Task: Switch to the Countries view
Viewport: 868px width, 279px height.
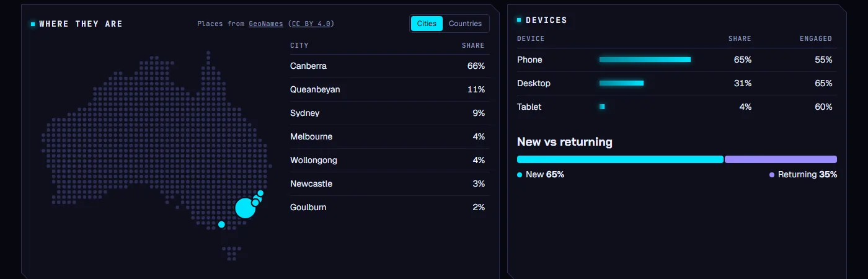Action: (465, 24)
